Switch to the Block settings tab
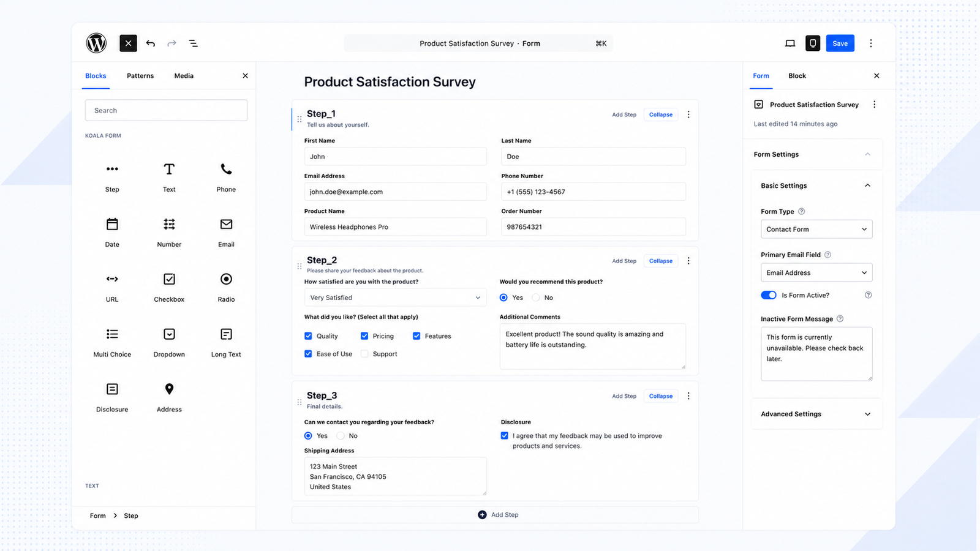980x551 pixels. 797,76
